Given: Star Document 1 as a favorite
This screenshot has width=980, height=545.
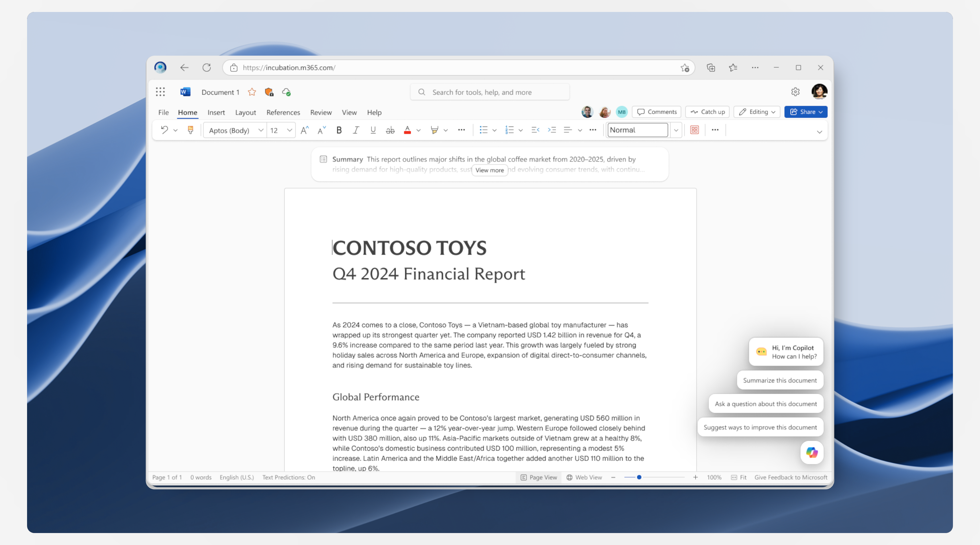Looking at the screenshot, I should click(252, 92).
